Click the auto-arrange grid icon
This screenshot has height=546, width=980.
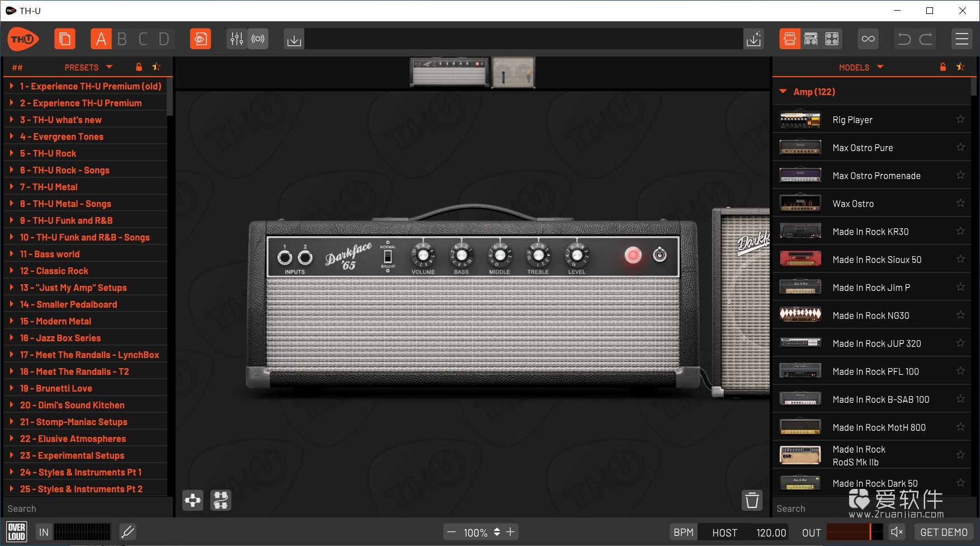[220, 500]
